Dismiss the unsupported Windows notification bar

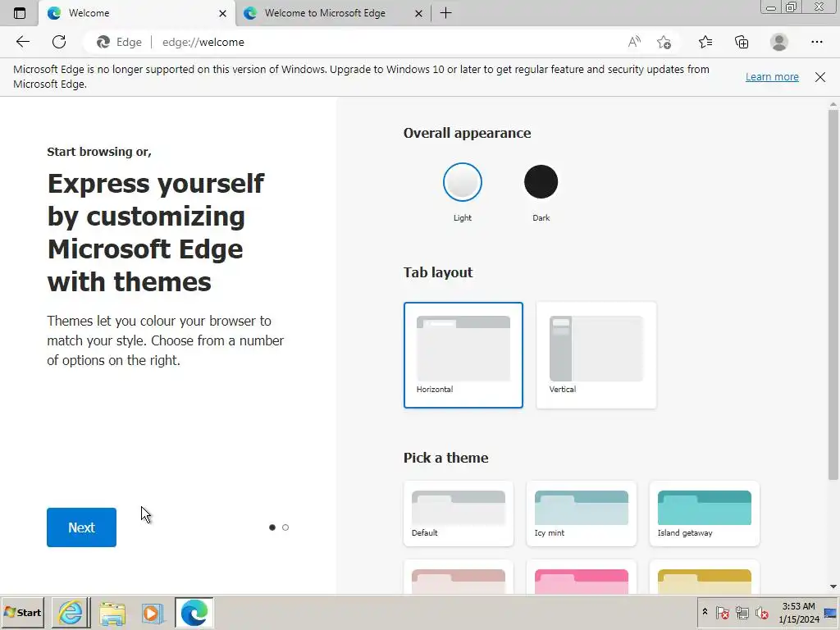[820, 76]
